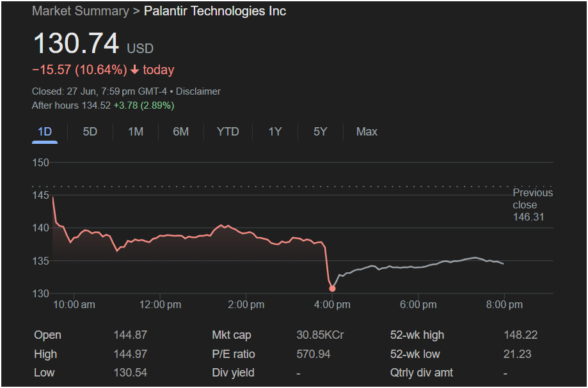Viewport: 588px width, 388px height.
Task: Open the Market Summary breadcrumb link
Action: pos(80,11)
